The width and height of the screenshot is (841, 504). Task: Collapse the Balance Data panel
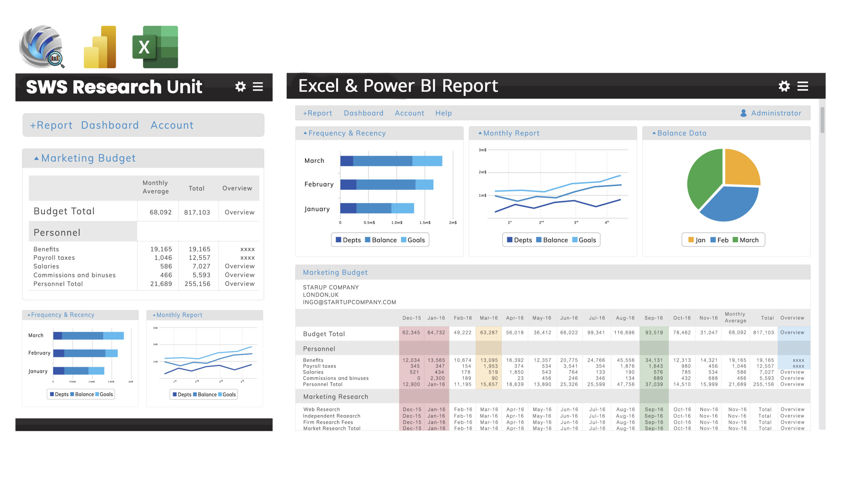point(654,133)
